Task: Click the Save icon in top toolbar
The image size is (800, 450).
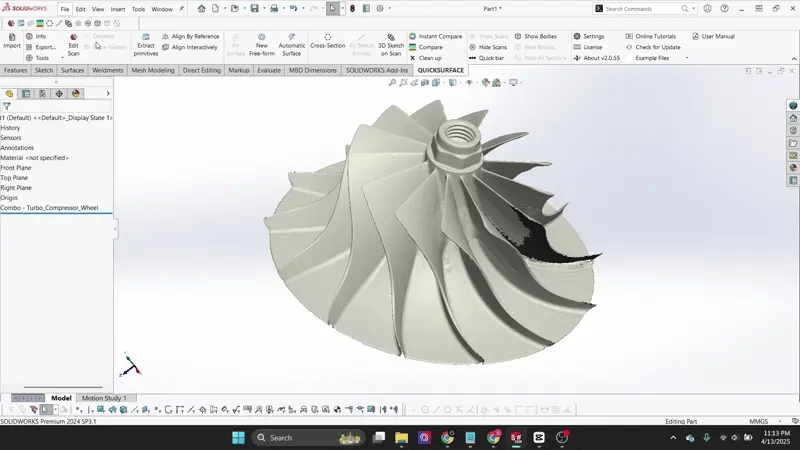Action: 255,8
